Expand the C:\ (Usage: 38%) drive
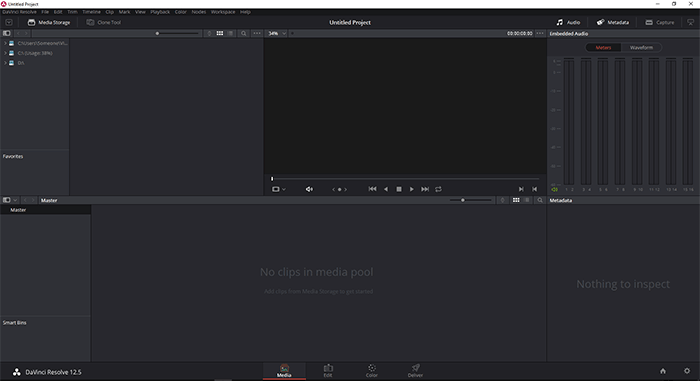Screen dimensions: 700x381 (5, 53)
